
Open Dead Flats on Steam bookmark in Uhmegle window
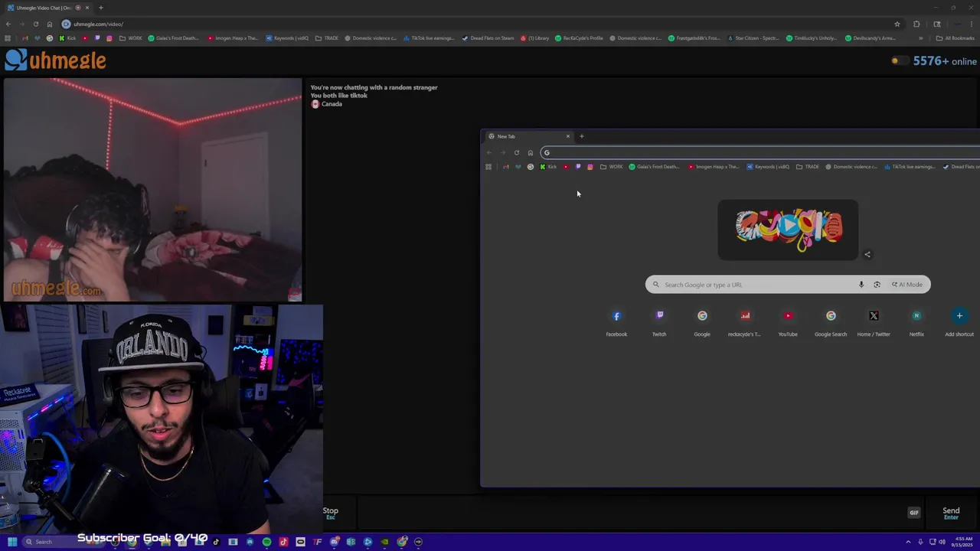488,38
